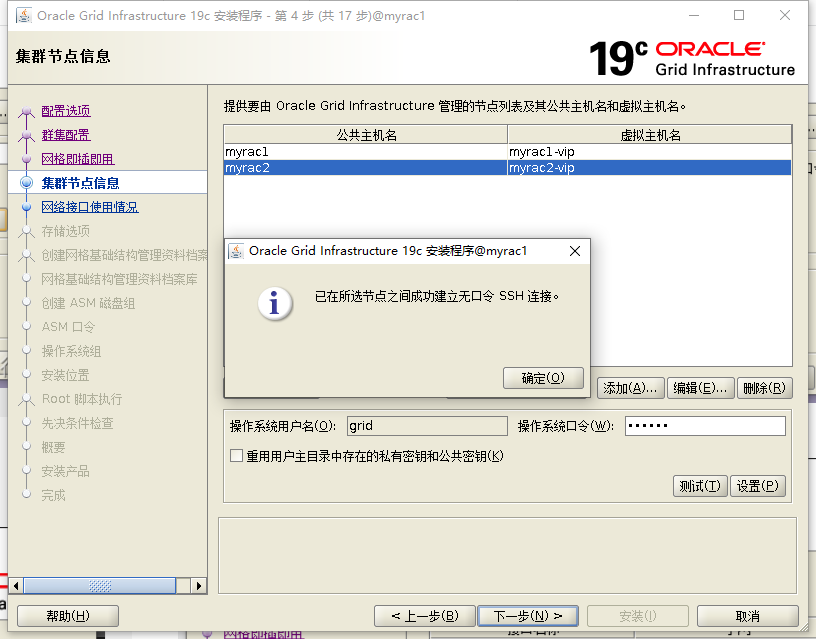Close the main installer window

785,16
